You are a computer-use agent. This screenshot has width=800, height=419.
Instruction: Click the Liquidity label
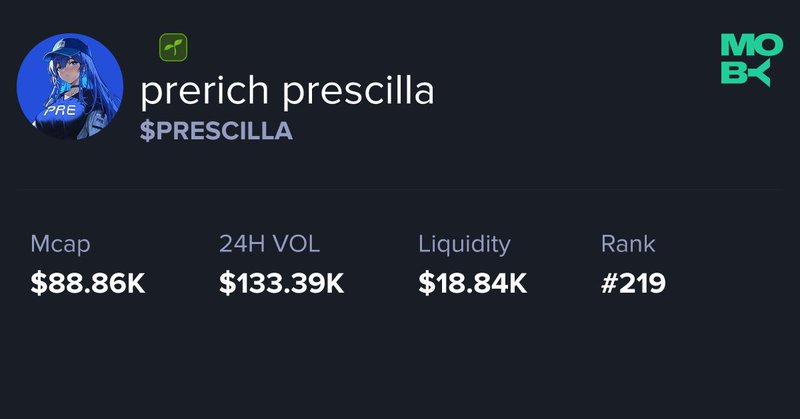(464, 245)
